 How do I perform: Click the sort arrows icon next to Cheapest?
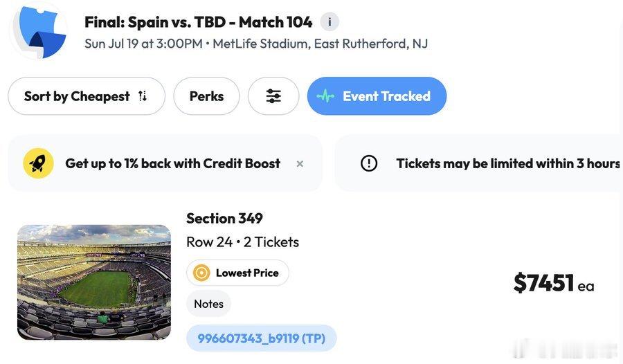pos(143,96)
